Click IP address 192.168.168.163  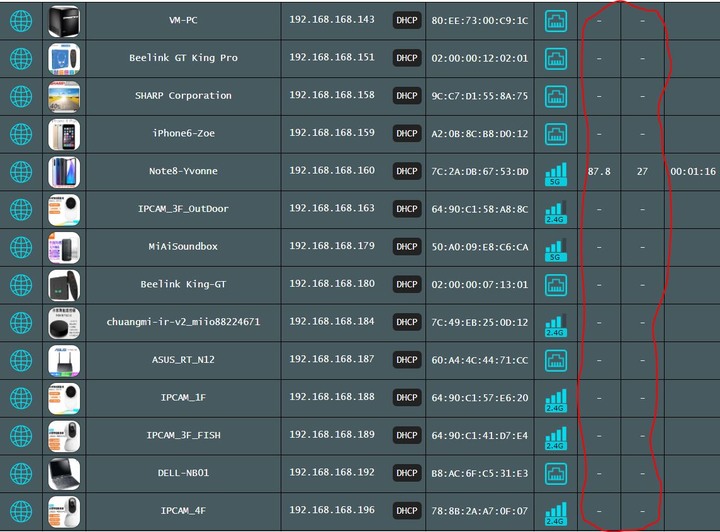pyautogui.click(x=332, y=208)
